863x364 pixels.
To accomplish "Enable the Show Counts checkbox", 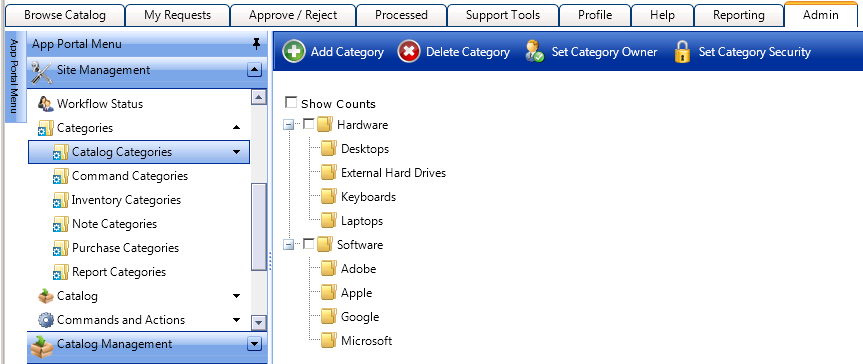I will (291, 102).
